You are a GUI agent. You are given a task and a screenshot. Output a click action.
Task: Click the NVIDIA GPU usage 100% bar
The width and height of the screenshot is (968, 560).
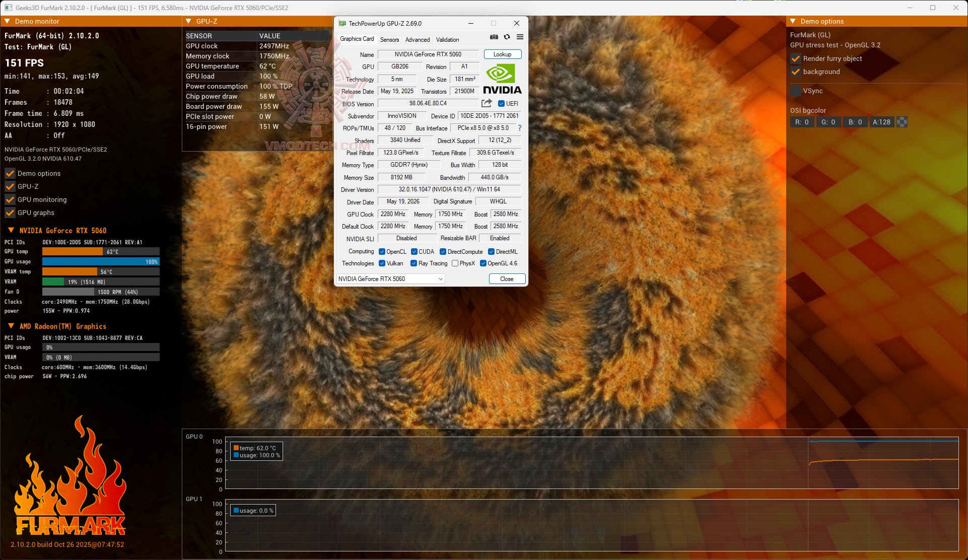pyautogui.click(x=101, y=261)
